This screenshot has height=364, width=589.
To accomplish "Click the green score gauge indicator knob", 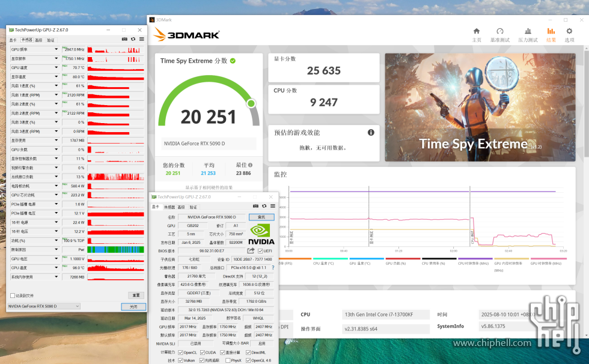I will pyautogui.click(x=251, y=103).
